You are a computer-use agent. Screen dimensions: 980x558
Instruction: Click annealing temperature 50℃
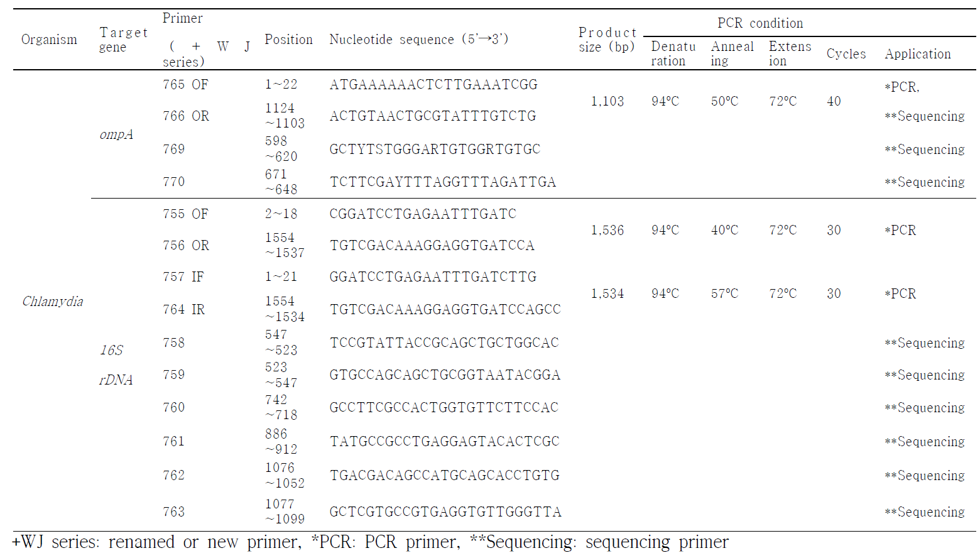(x=724, y=102)
